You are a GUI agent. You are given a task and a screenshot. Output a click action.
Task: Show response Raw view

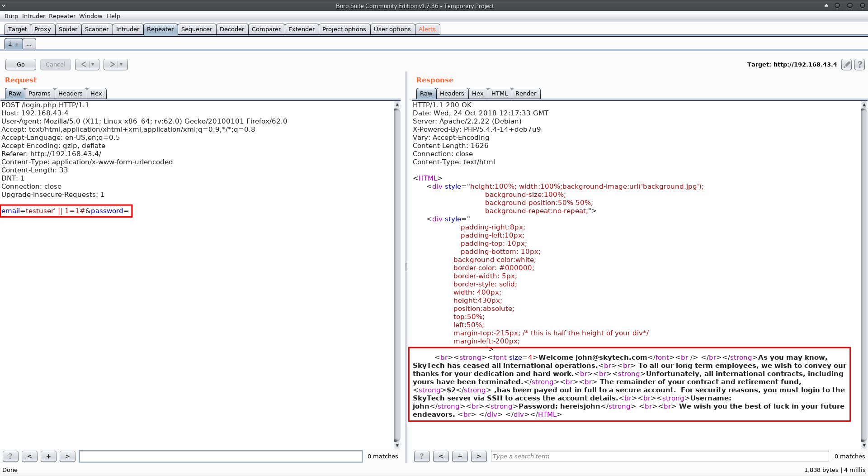(426, 93)
